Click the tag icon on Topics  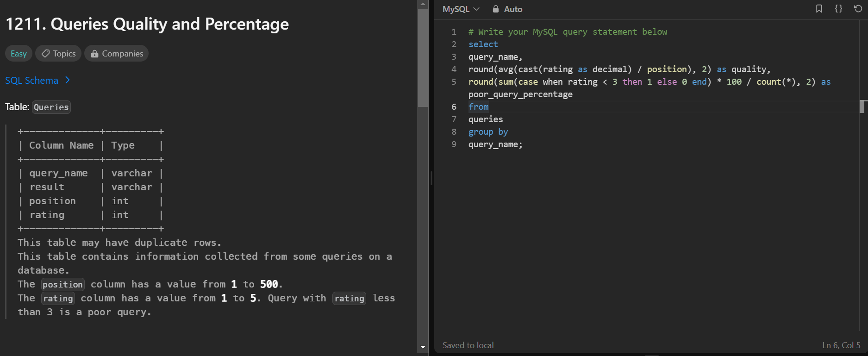pos(45,54)
